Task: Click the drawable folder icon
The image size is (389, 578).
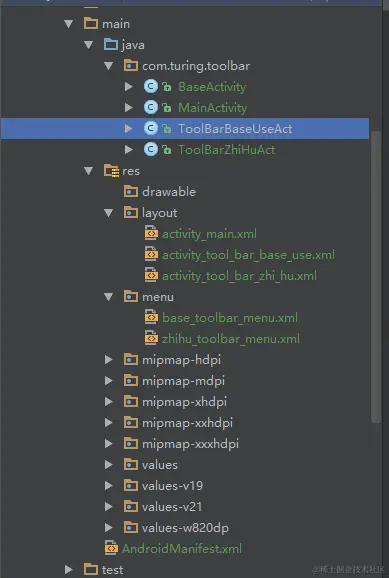Action: pyautogui.click(x=131, y=192)
